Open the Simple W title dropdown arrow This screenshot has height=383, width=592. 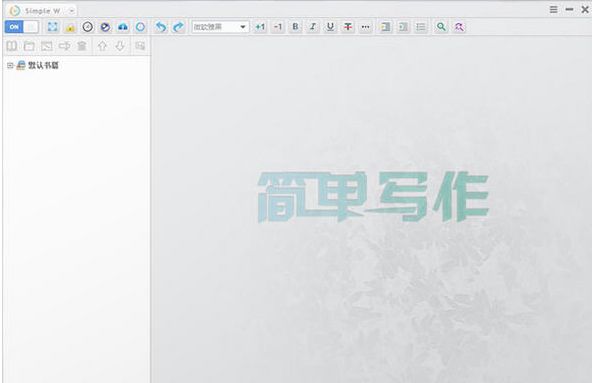click(71, 11)
